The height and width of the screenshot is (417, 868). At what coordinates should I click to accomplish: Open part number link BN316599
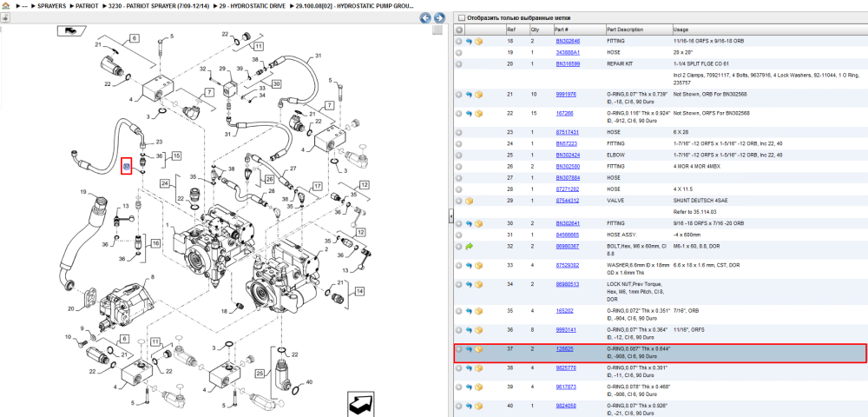pyautogui.click(x=568, y=64)
